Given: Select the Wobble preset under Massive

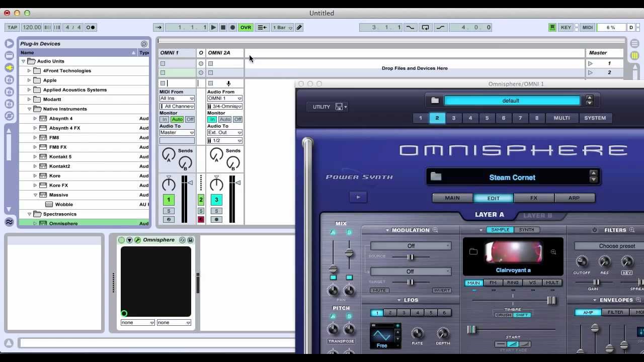Looking at the screenshot, I should point(64,205).
